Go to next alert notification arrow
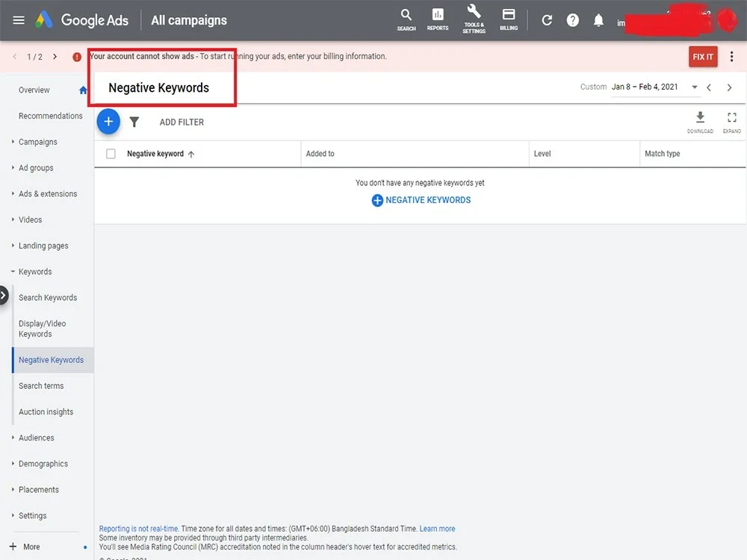Viewport: 747px width, 560px height. [55, 56]
